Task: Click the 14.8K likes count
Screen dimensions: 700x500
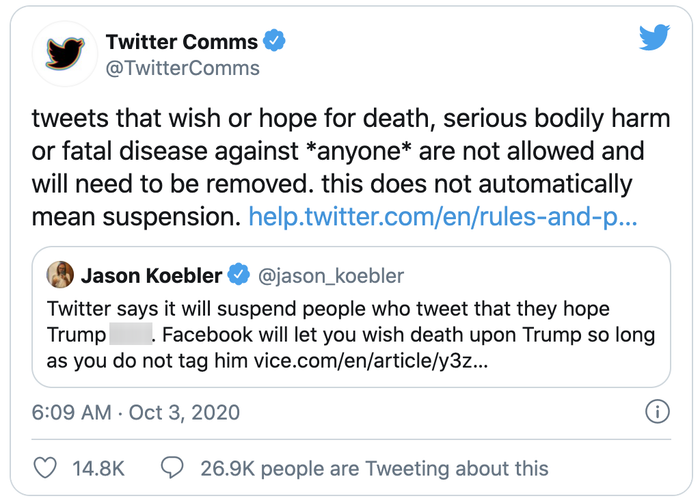Action: (x=98, y=468)
